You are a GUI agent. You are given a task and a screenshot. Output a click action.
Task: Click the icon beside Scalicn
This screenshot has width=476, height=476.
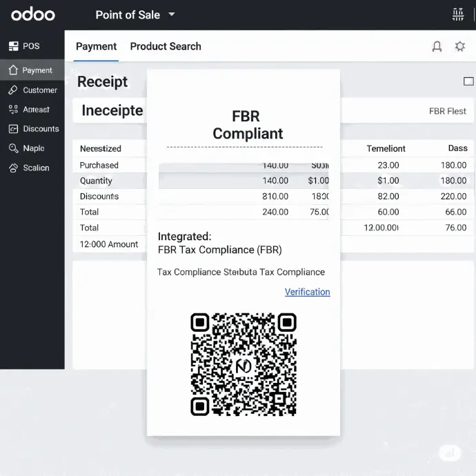tap(13, 168)
